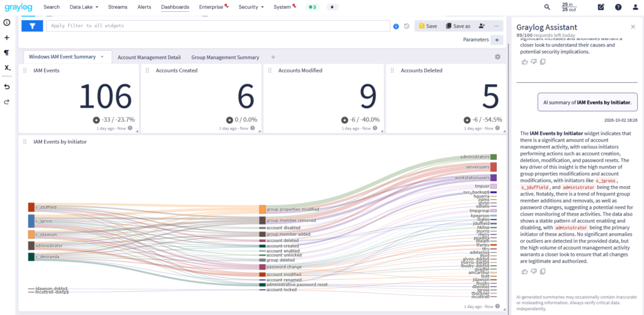This screenshot has height=315, width=644.
Task: Open the Dashboards menu item
Action: (x=175, y=7)
